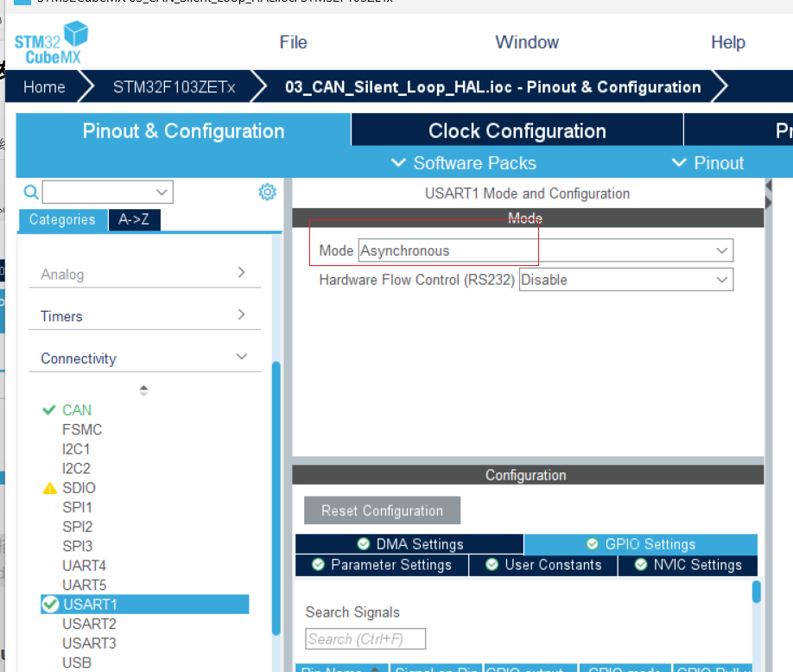Click the STM32F103ZETx breadcrumb
The image size is (793, 672).
click(x=174, y=87)
